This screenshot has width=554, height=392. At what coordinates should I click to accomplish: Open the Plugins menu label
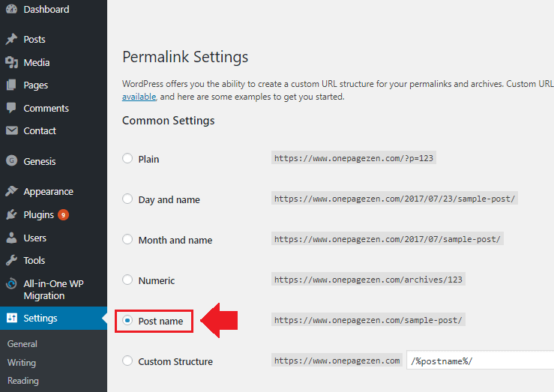[38, 214]
